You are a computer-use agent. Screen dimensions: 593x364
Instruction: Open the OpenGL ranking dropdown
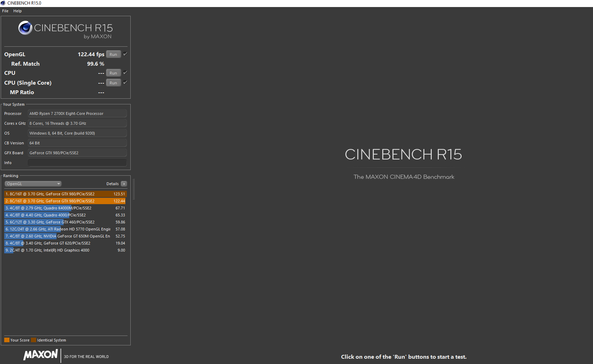[x=33, y=183]
